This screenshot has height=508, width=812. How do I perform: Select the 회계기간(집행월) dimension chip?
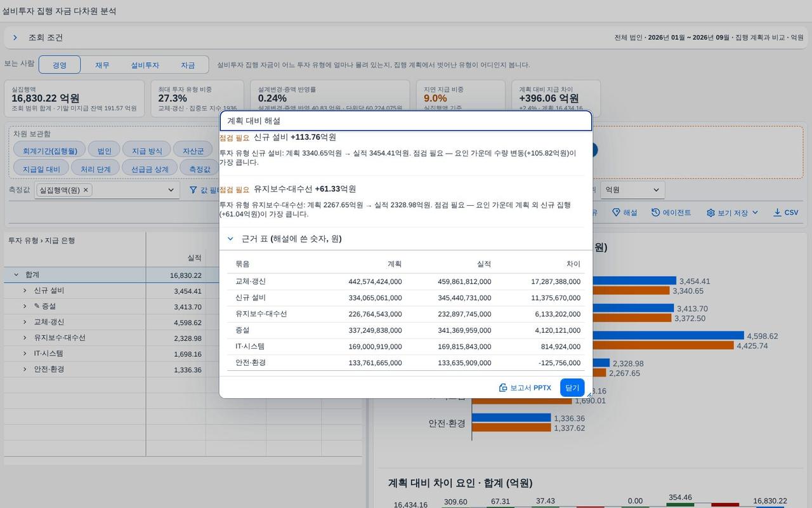pos(49,150)
